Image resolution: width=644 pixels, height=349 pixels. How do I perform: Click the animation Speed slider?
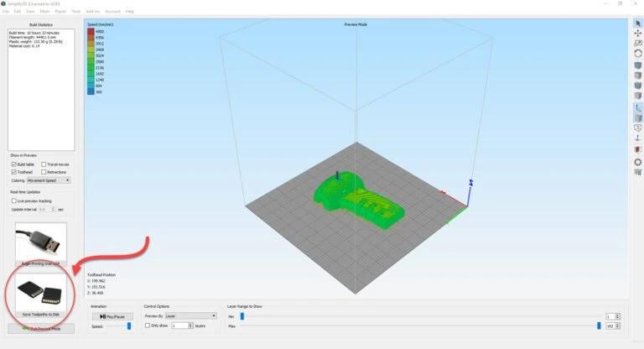pos(128,326)
